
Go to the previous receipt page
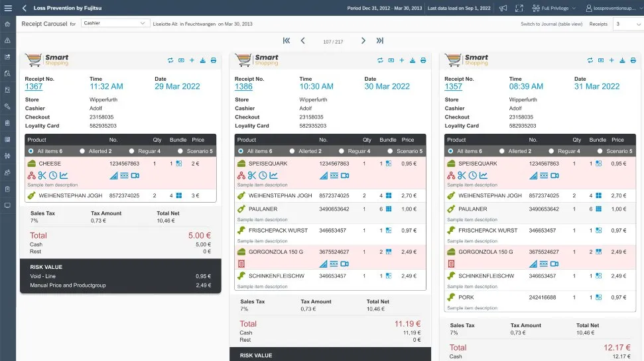[303, 41]
